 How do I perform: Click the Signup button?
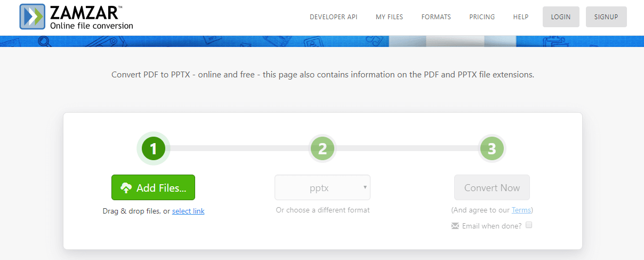[606, 17]
